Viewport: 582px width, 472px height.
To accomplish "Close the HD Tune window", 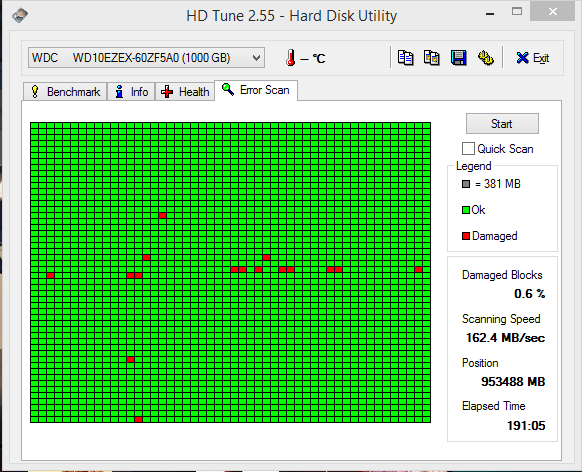I will (553, 12).
